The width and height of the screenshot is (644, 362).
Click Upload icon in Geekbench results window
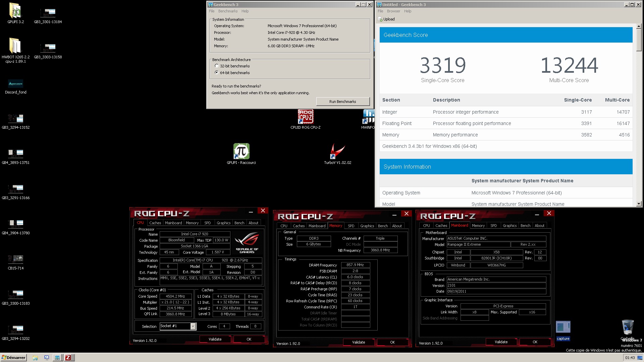[x=386, y=19]
